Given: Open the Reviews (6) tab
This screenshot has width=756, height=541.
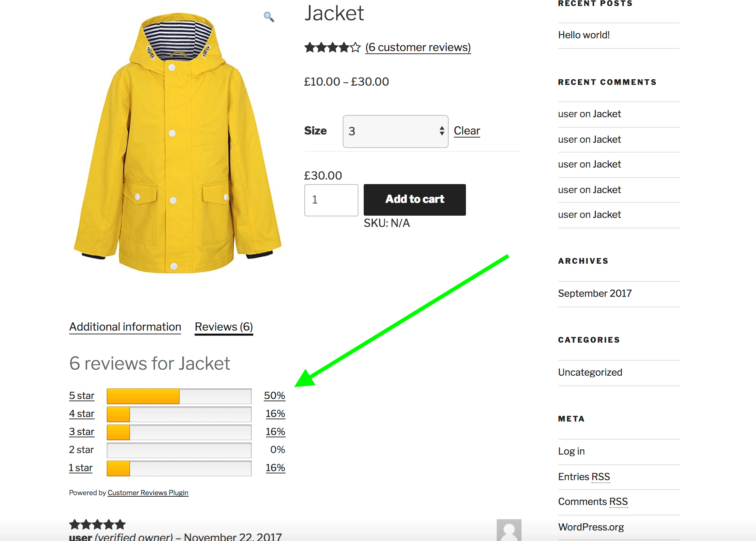Looking at the screenshot, I should [x=223, y=326].
